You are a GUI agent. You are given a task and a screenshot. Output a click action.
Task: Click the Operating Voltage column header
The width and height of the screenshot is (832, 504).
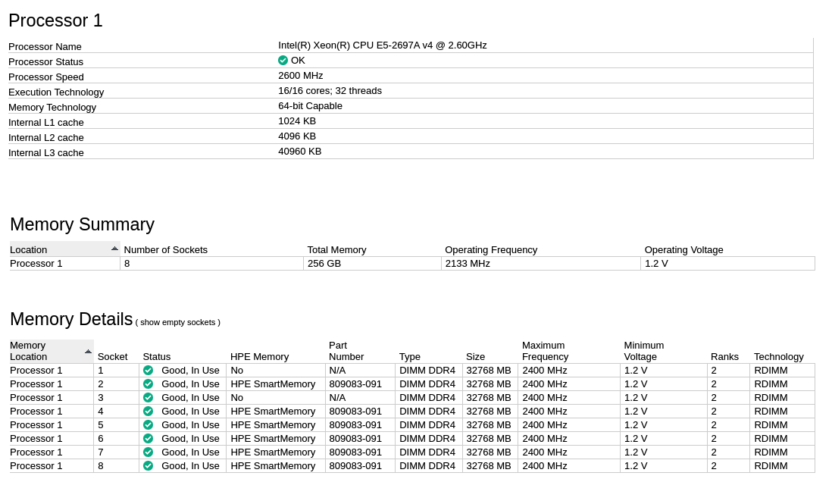(x=684, y=250)
